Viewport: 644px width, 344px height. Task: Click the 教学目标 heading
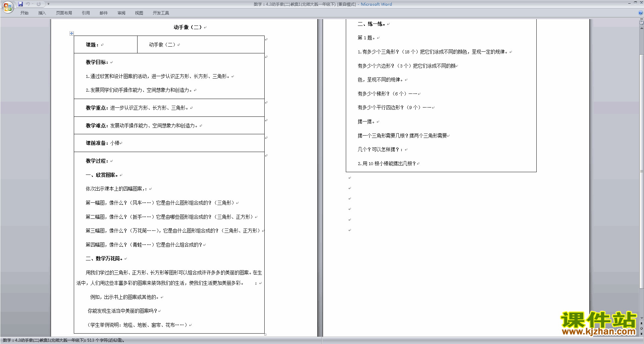97,62
